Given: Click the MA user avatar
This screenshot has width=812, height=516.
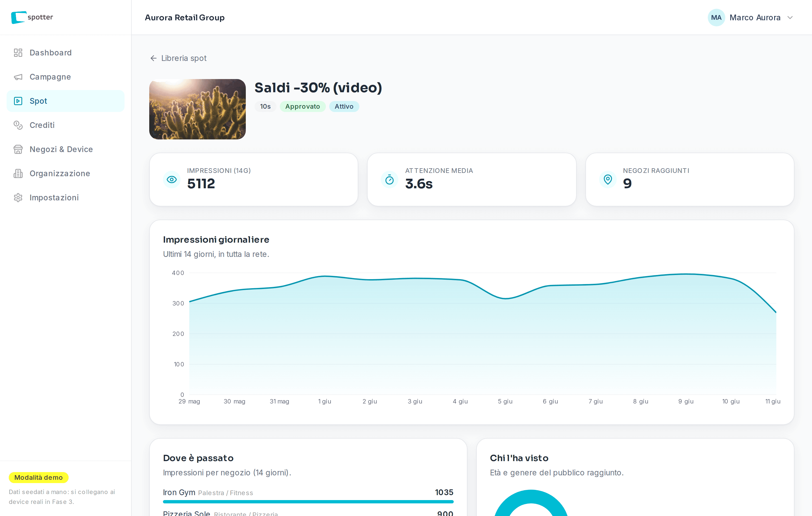Looking at the screenshot, I should coord(716,18).
